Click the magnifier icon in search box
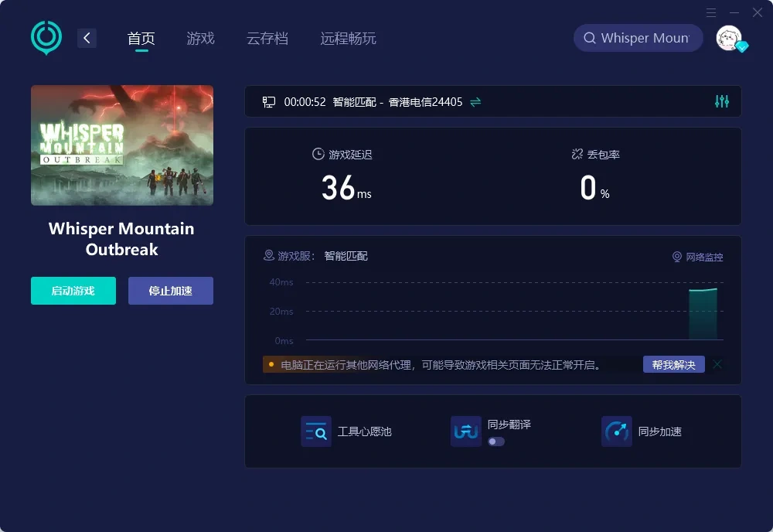Viewport: 773px width, 532px height. (590, 38)
